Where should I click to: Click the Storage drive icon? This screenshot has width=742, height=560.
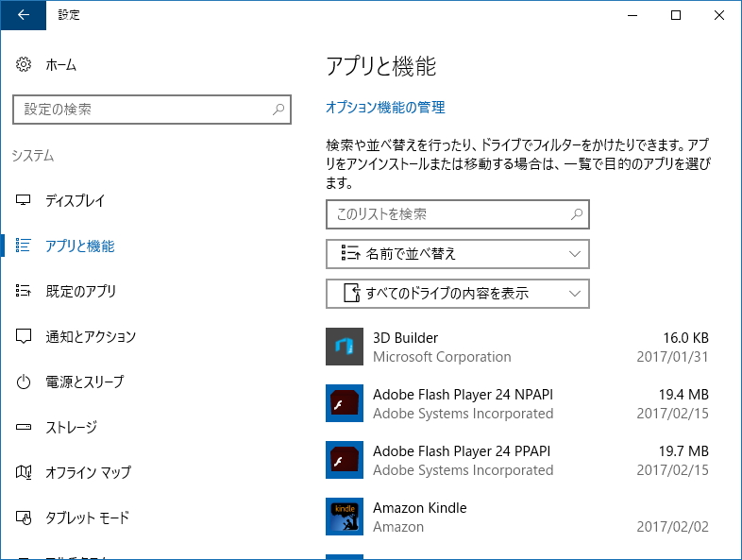coord(24,427)
